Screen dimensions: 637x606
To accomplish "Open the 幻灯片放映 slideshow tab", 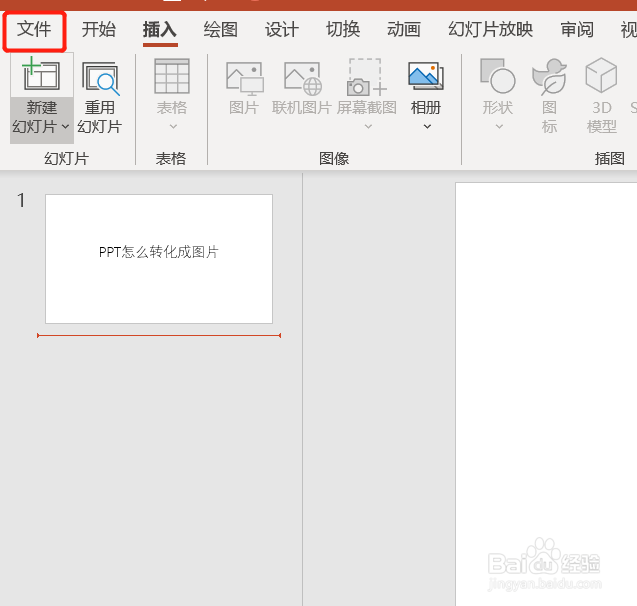I will [490, 30].
